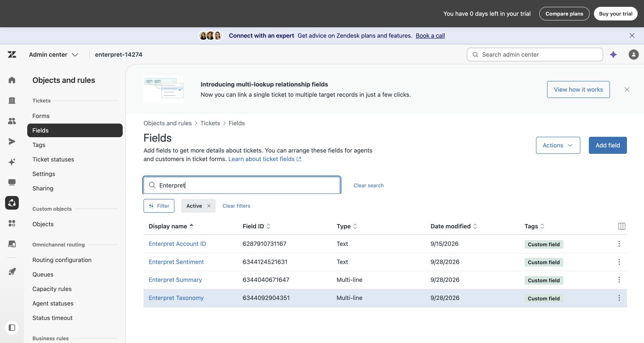Open the Filter button
The height and width of the screenshot is (343, 644).
pyautogui.click(x=159, y=206)
